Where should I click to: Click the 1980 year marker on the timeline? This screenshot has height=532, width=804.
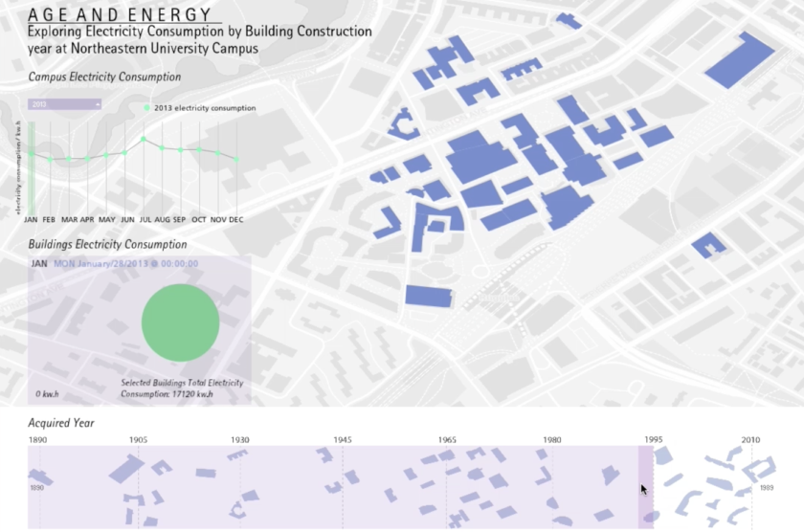pyautogui.click(x=552, y=440)
